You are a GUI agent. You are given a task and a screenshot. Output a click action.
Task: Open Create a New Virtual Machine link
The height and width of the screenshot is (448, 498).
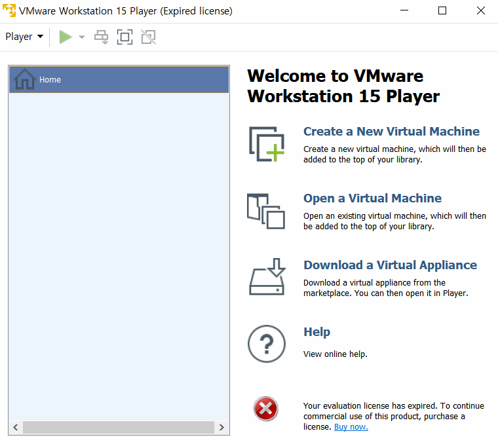391,132
